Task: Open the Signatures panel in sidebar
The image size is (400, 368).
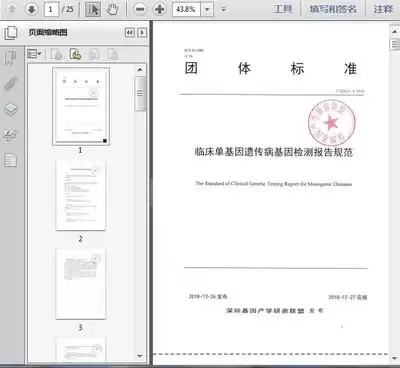Action: (10, 135)
